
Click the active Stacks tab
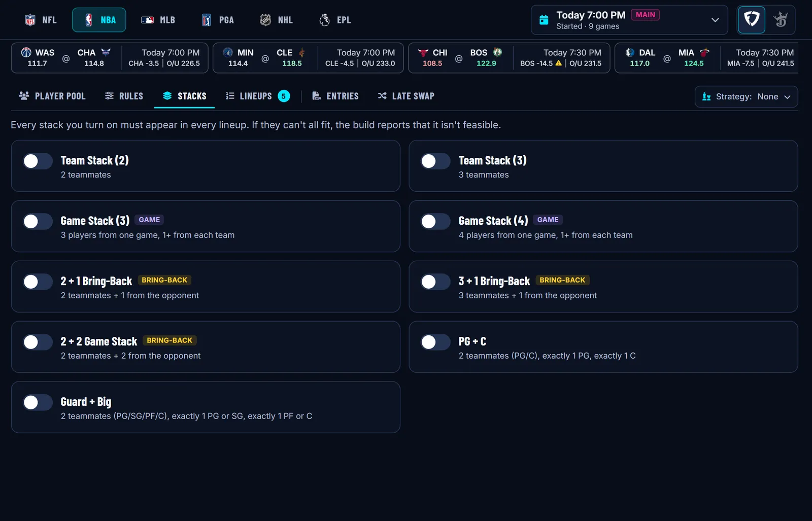[x=185, y=96]
